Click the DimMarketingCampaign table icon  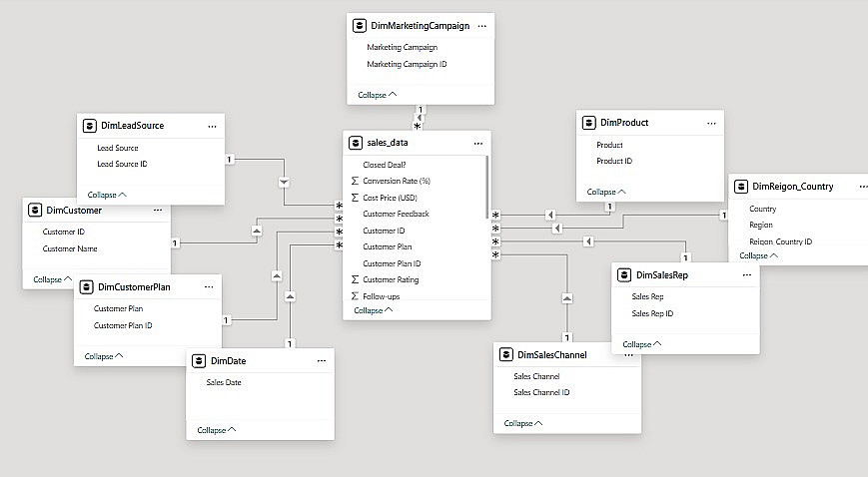361,25
